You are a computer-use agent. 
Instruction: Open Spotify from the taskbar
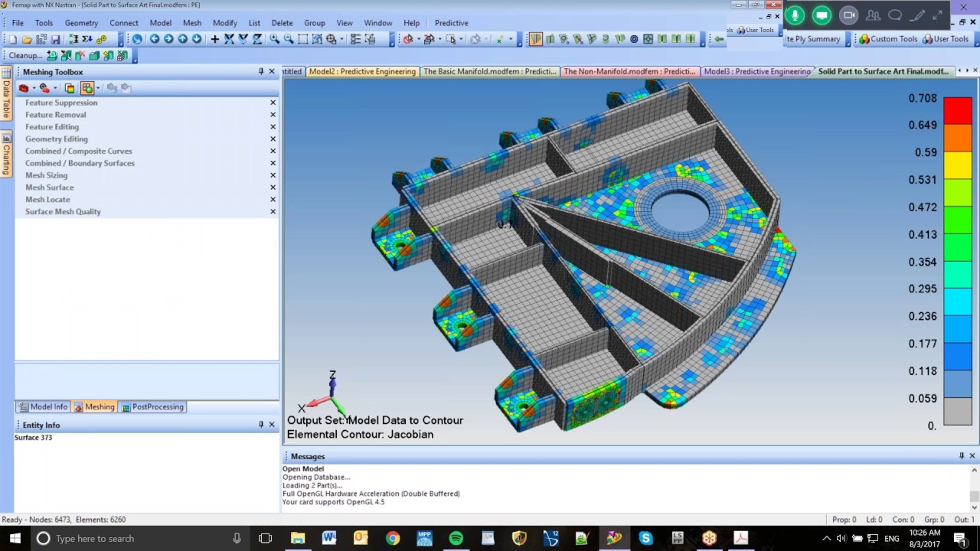pos(456,538)
